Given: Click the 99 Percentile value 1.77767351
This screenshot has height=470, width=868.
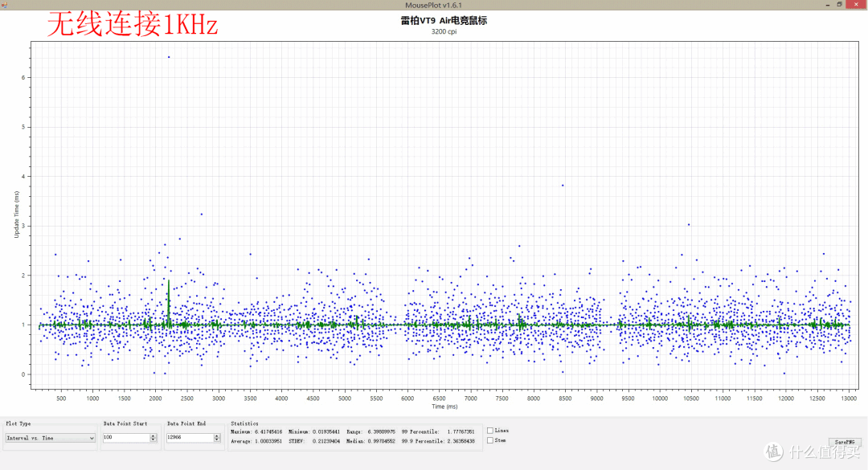Looking at the screenshot, I should coord(461,431).
